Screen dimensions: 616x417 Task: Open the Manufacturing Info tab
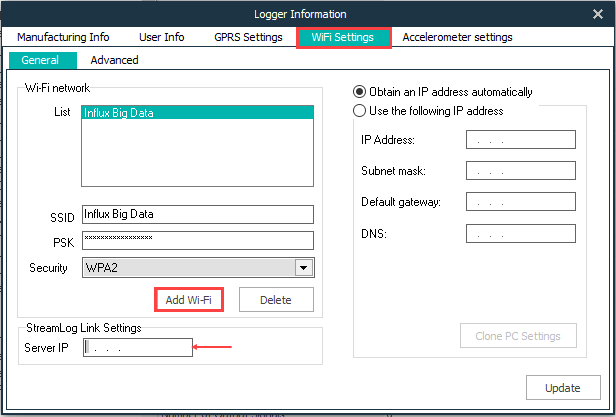[64, 37]
